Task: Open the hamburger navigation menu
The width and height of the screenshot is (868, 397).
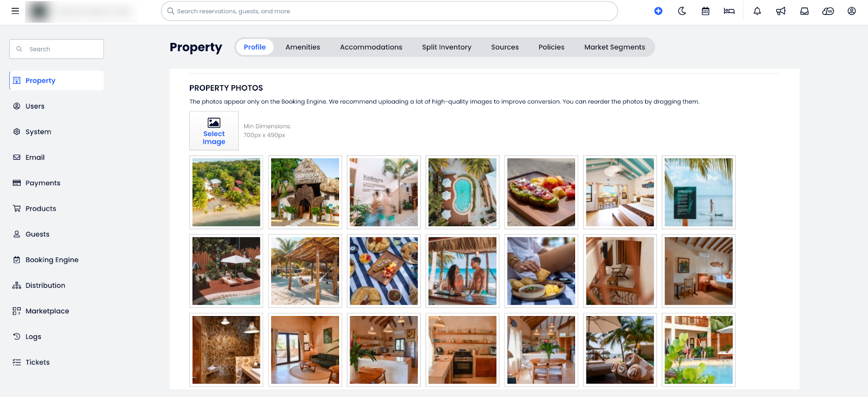Action: [15, 11]
